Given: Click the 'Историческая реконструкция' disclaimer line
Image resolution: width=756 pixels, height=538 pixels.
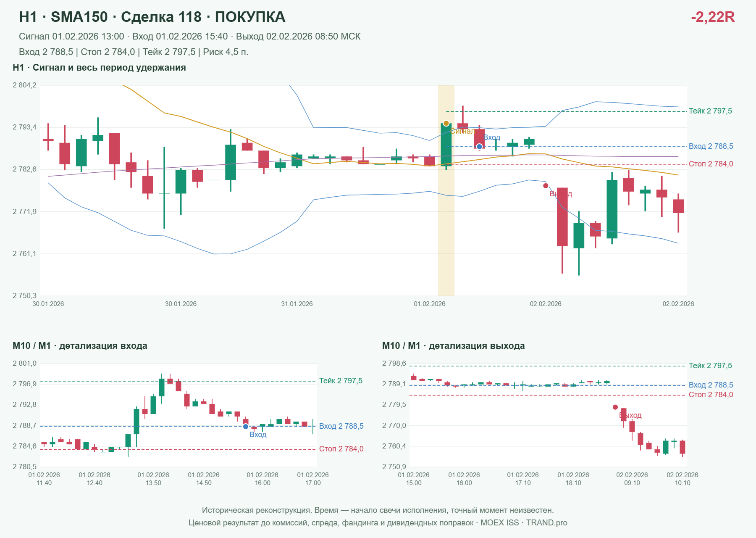Looking at the screenshot, I should pos(378,510).
